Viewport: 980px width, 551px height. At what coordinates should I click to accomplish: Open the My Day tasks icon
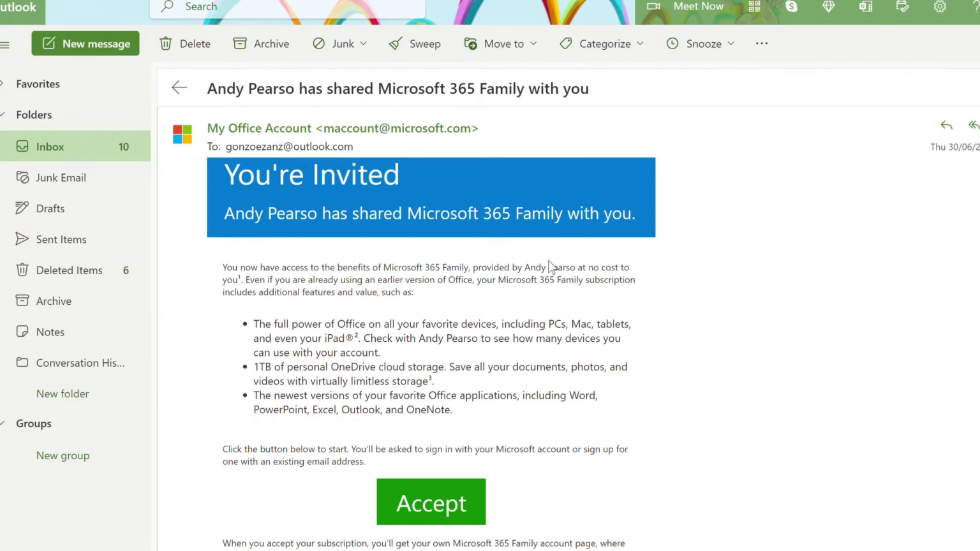(903, 7)
